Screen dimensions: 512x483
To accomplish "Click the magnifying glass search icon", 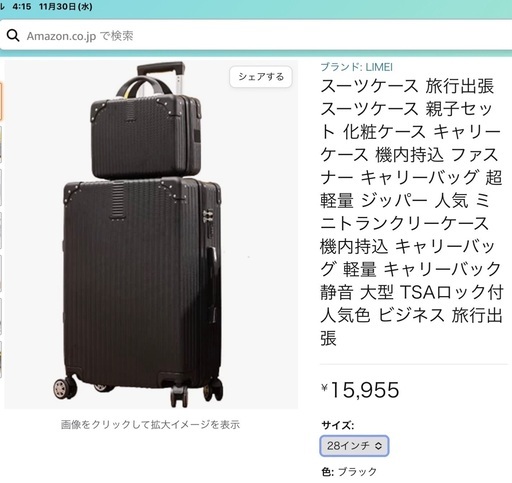I will coord(13,35).
